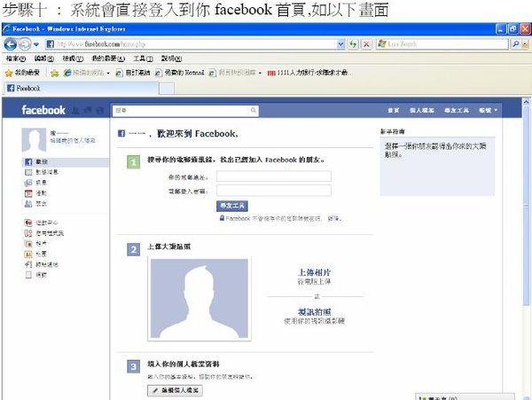The height and width of the screenshot is (400, 532).
Task: Select the Facebook browser tab
Action: (81, 88)
